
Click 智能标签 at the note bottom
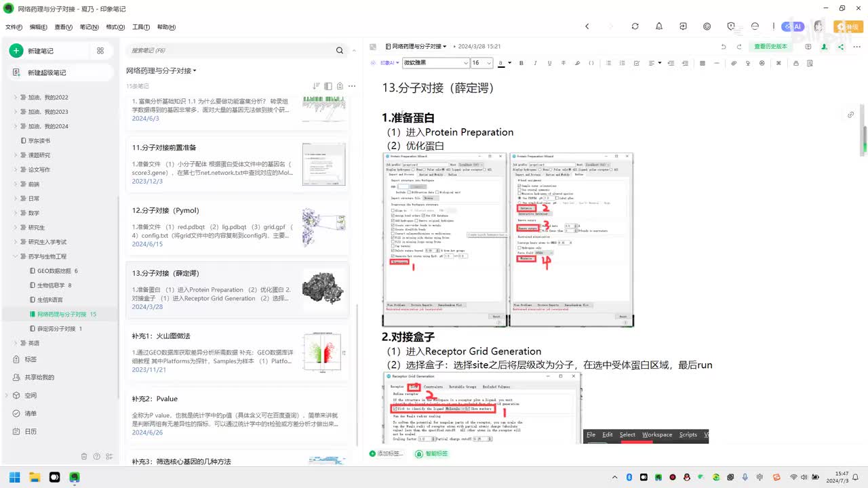pyautogui.click(x=432, y=453)
